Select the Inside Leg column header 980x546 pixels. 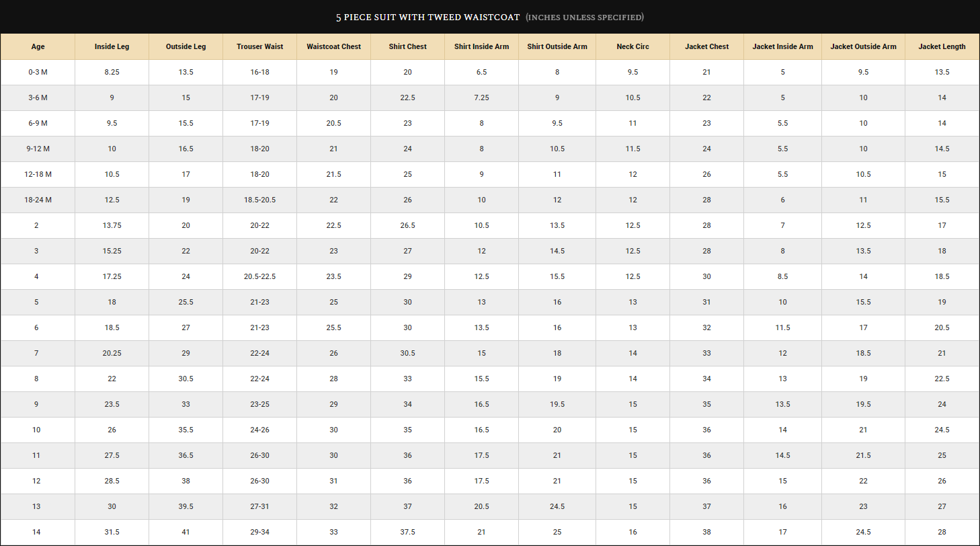(x=112, y=46)
